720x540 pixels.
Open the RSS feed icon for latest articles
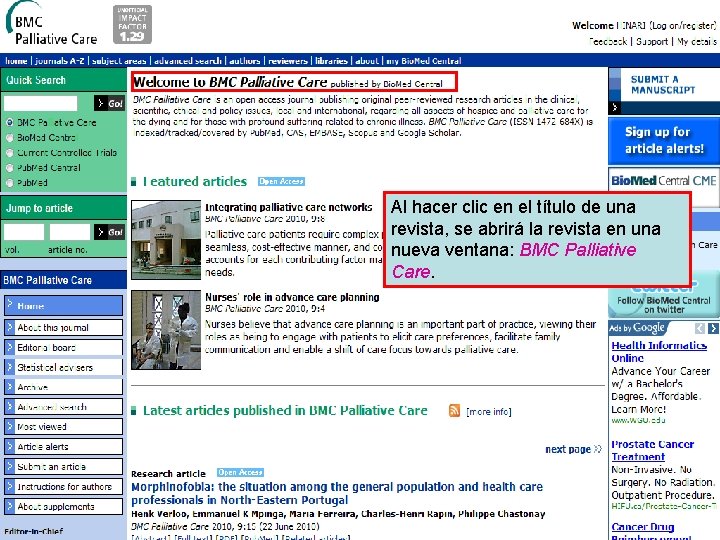click(x=454, y=411)
